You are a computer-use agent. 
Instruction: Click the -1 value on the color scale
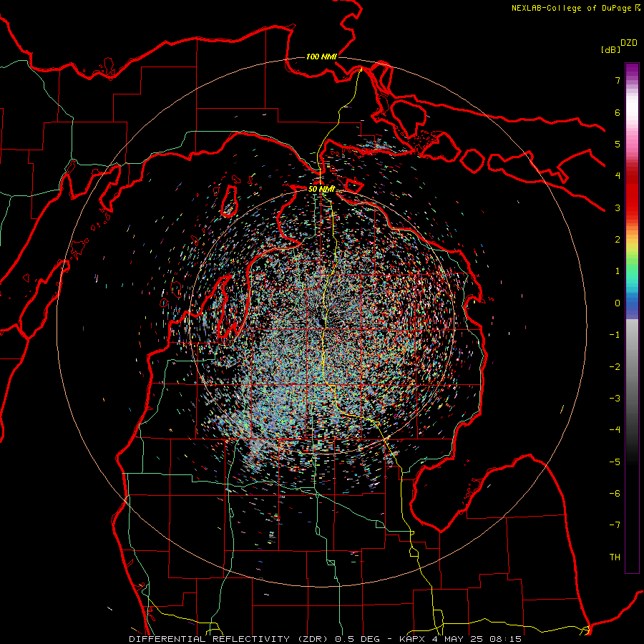[x=615, y=335]
